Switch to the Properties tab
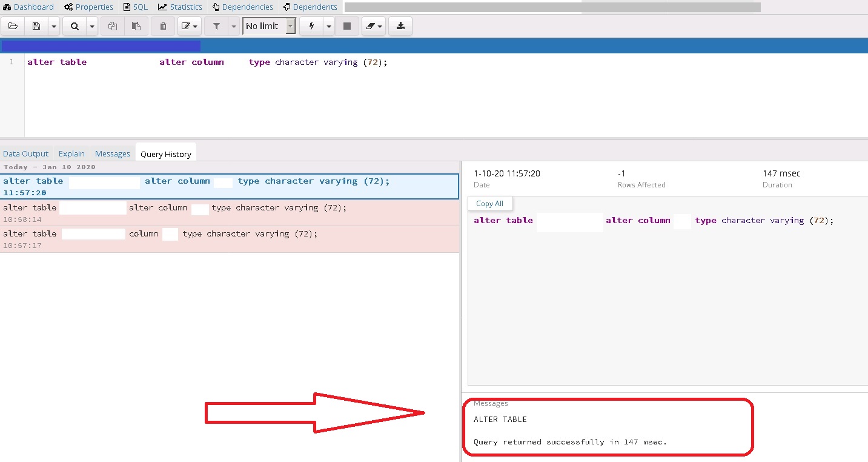The height and width of the screenshot is (462, 868). pyautogui.click(x=88, y=7)
